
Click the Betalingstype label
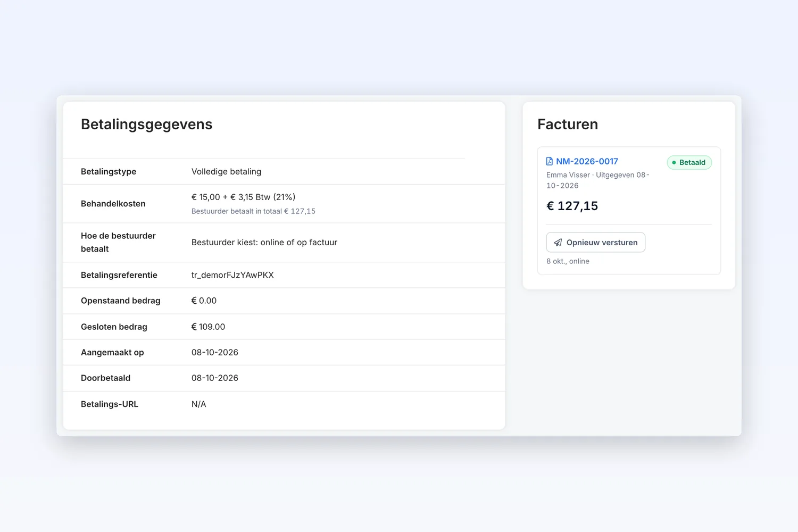(x=109, y=172)
